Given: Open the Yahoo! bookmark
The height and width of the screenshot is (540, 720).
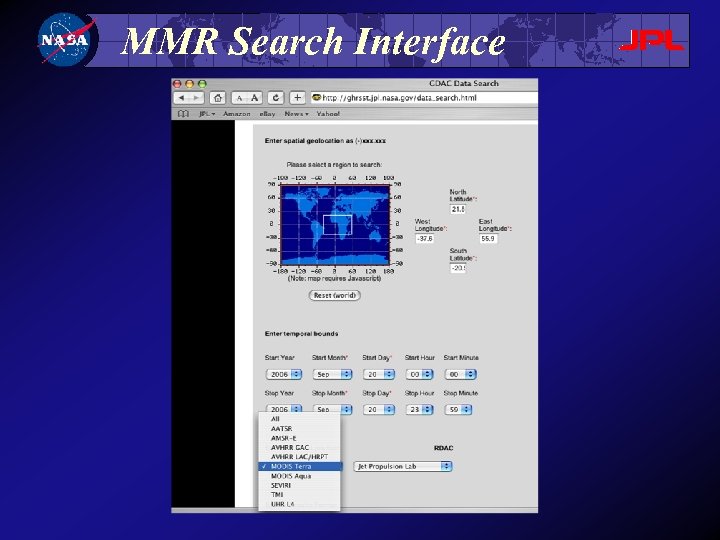Looking at the screenshot, I should pos(328,113).
